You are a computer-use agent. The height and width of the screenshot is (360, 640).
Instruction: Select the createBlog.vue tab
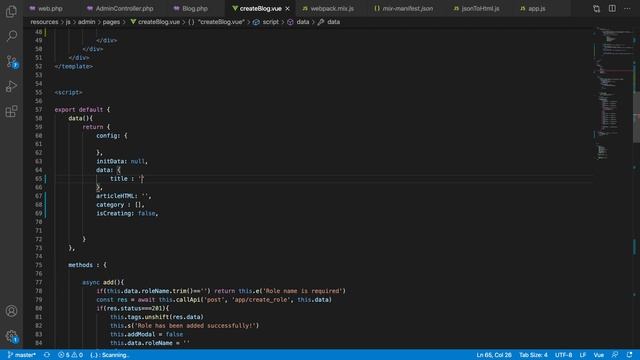click(260, 9)
